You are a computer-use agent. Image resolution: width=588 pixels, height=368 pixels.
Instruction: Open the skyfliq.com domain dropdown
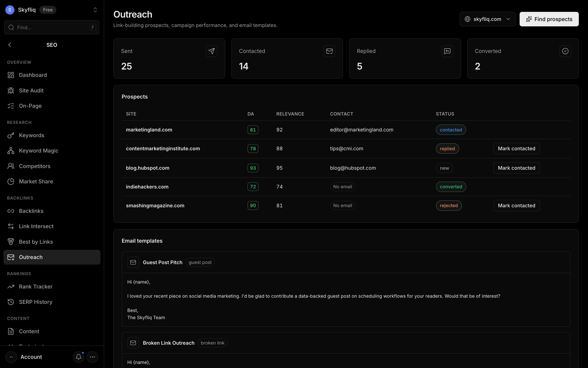[x=487, y=19]
